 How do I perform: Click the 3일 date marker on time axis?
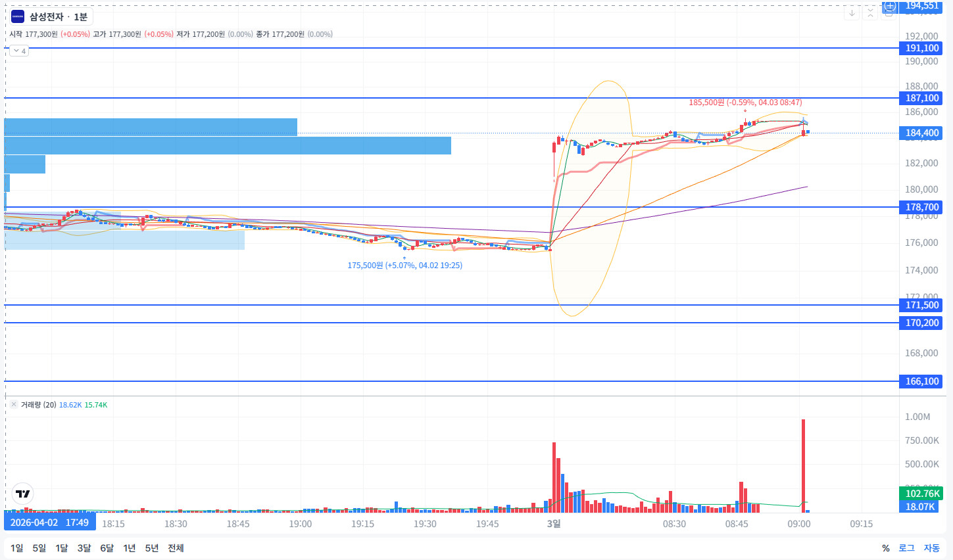click(554, 524)
